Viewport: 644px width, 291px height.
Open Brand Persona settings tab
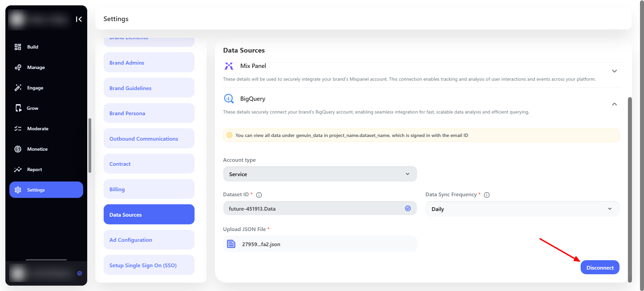click(149, 113)
